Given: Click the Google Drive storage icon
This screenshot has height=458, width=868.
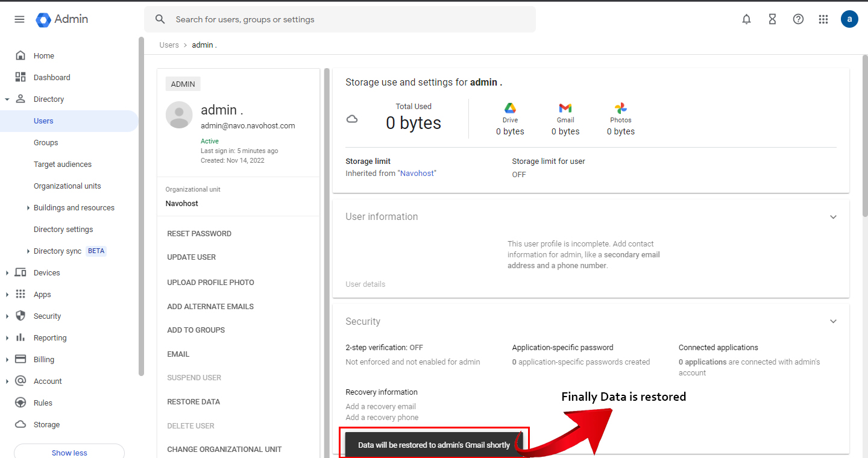Looking at the screenshot, I should 510,108.
